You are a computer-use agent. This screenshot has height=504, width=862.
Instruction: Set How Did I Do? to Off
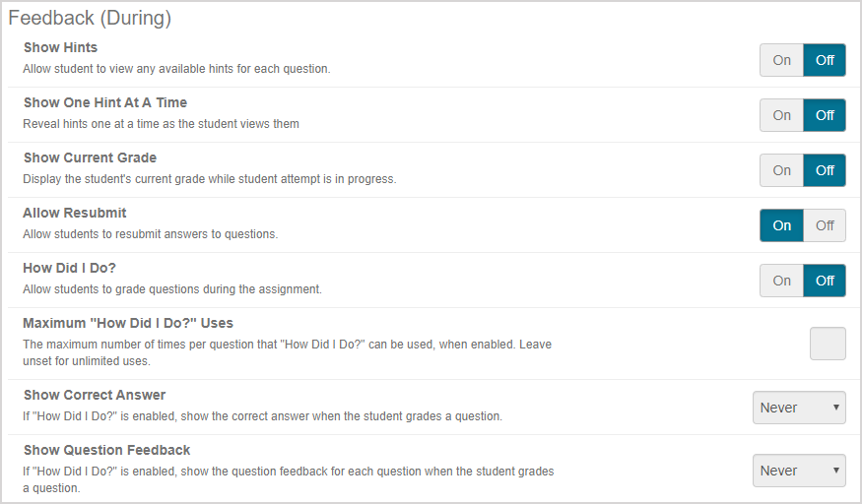tap(825, 281)
